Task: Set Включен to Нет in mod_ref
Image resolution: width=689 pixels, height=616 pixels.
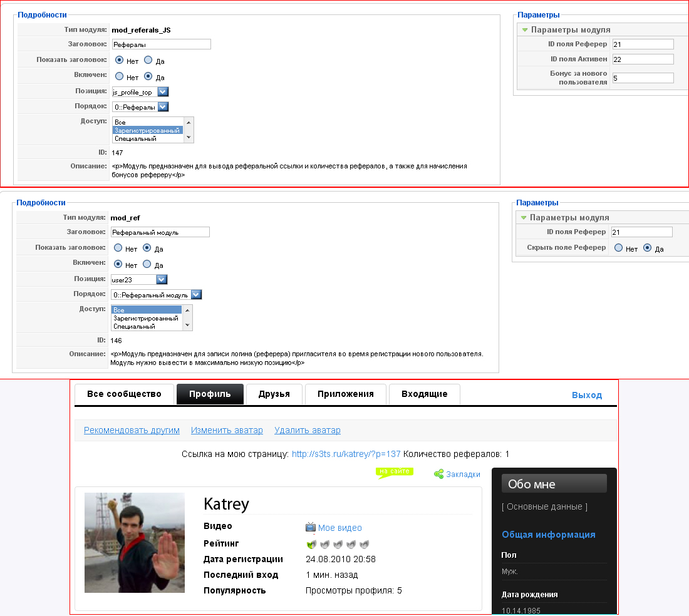Action: click(118, 264)
